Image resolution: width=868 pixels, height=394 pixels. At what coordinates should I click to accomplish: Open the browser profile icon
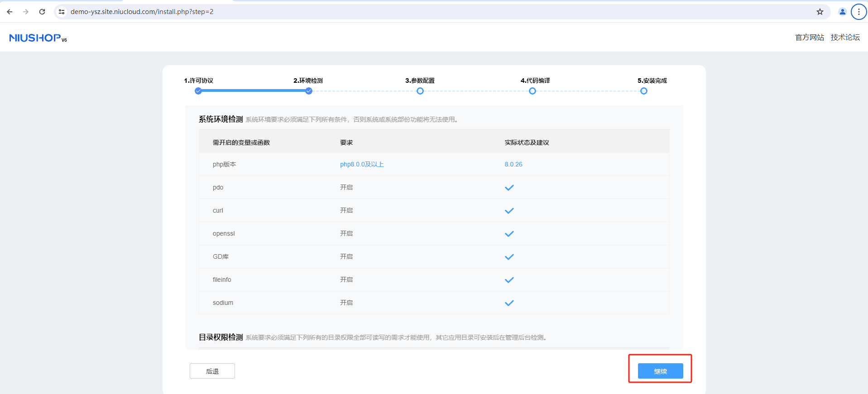click(x=842, y=12)
